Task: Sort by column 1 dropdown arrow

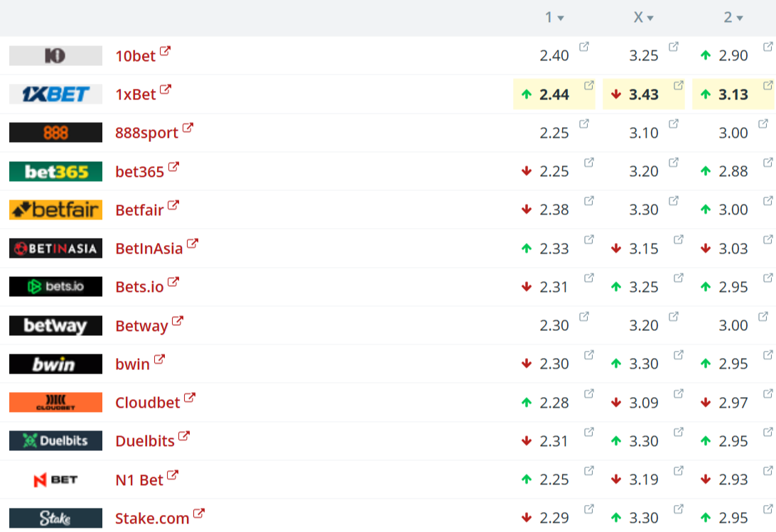Action: 561,18
